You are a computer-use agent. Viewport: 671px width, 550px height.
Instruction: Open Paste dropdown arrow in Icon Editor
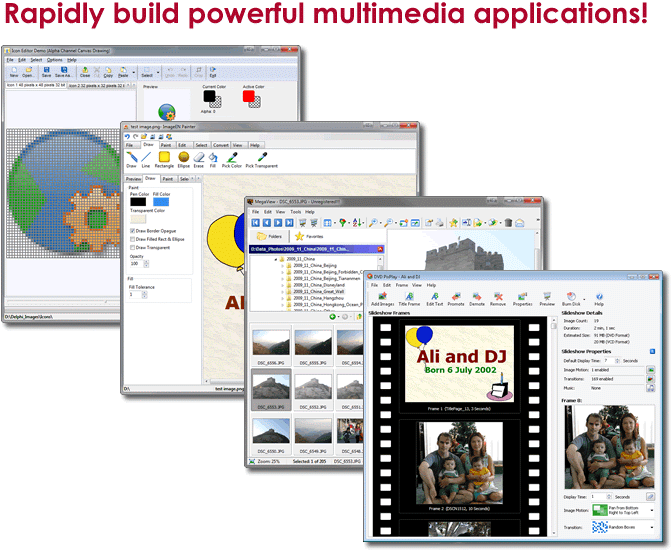click(134, 72)
